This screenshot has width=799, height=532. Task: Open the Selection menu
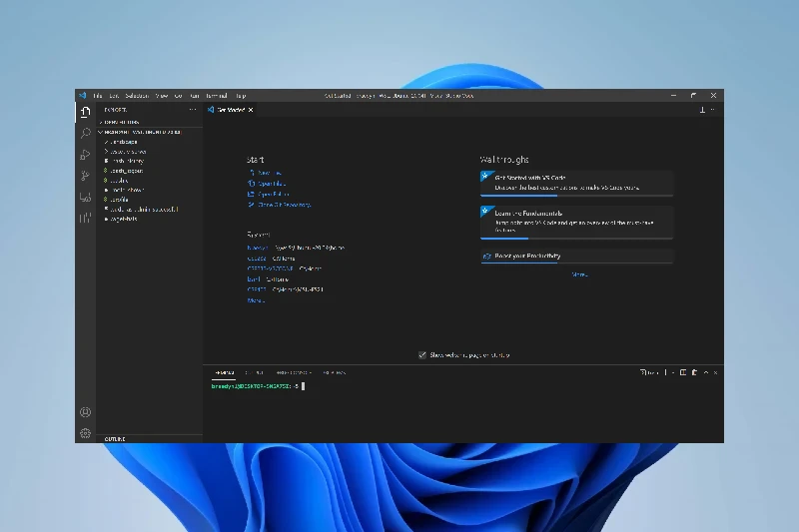(137, 95)
